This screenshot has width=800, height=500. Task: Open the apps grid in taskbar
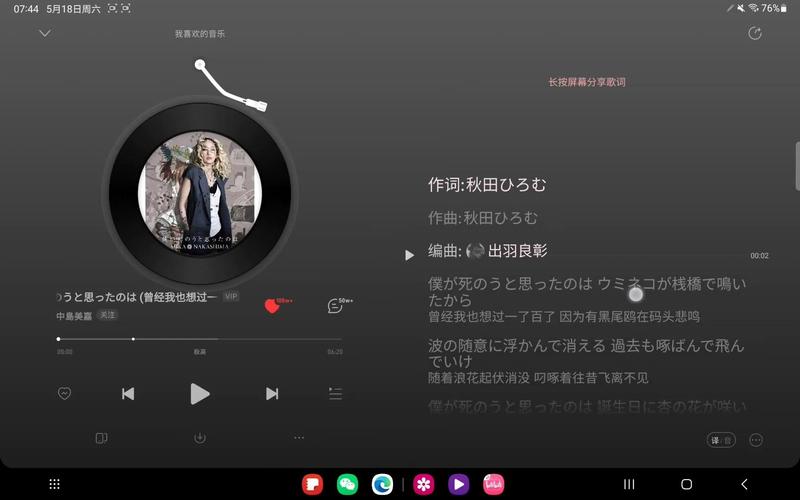point(55,484)
